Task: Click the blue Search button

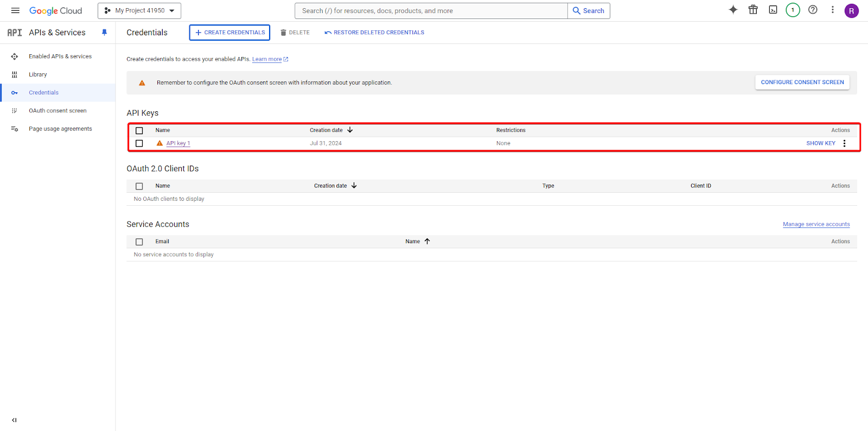Action: tap(589, 11)
